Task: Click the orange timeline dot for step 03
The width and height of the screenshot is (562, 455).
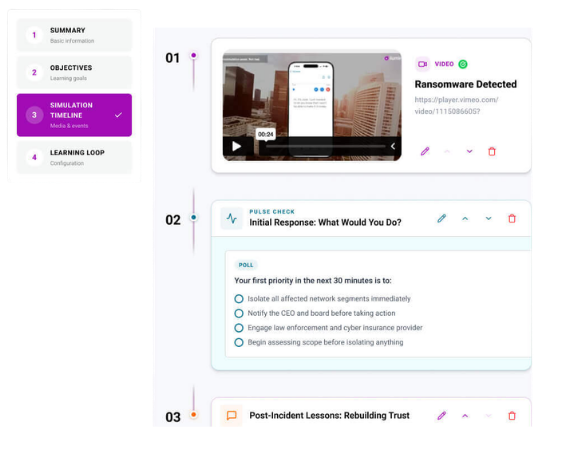Action: point(194,414)
